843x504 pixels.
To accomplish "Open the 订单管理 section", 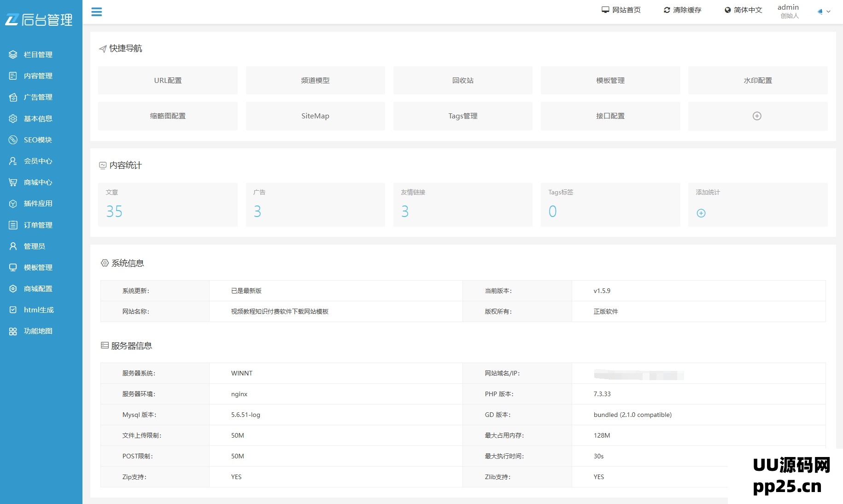I will click(38, 225).
